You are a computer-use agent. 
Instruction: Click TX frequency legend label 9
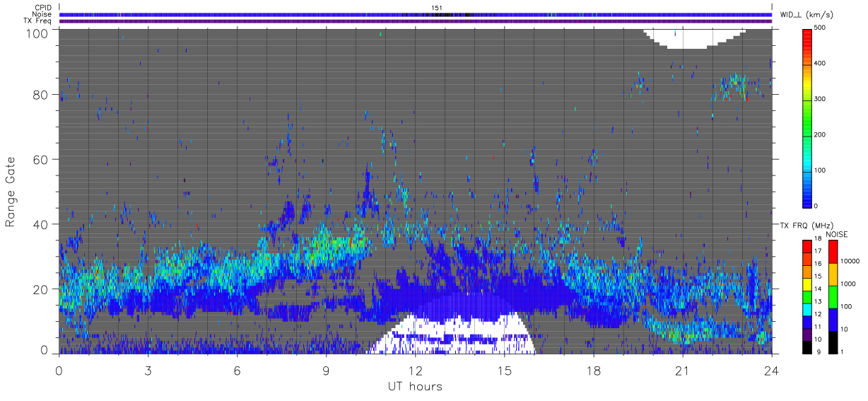(819, 351)
